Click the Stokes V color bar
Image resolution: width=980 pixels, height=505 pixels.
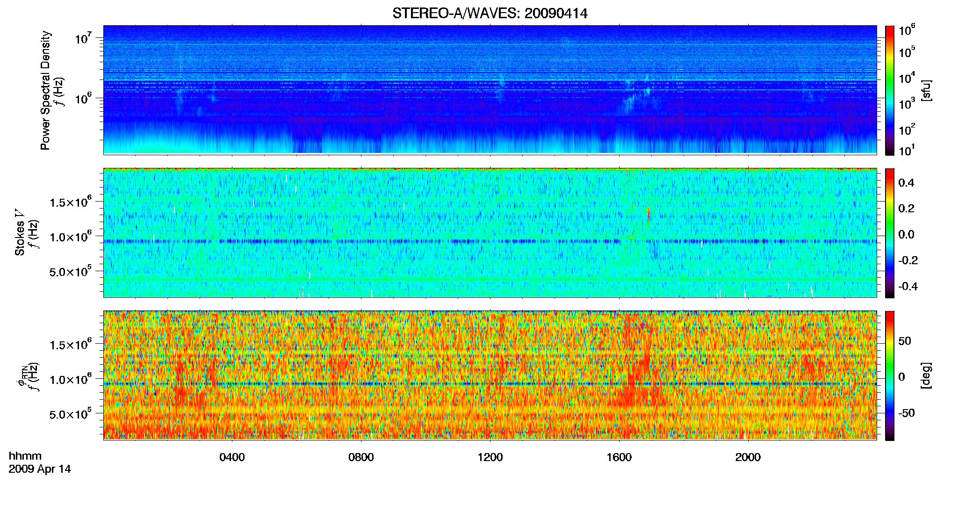890,233
